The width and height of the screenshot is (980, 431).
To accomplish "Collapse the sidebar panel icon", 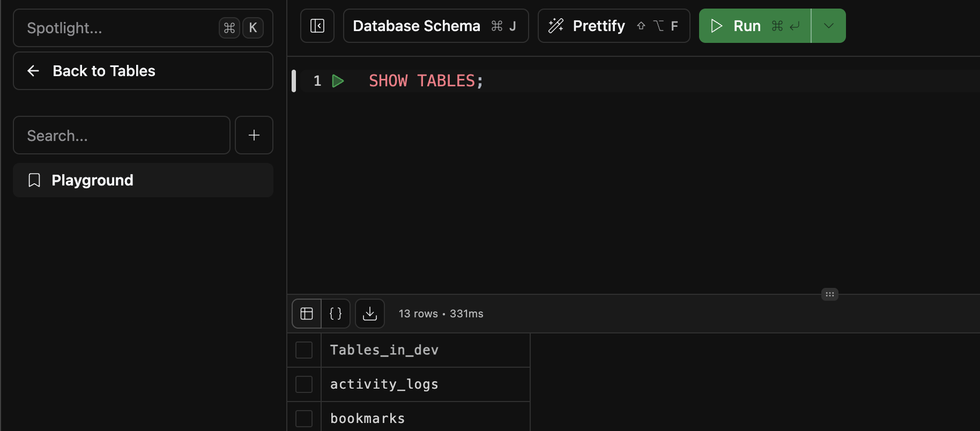I will [317, 26].
